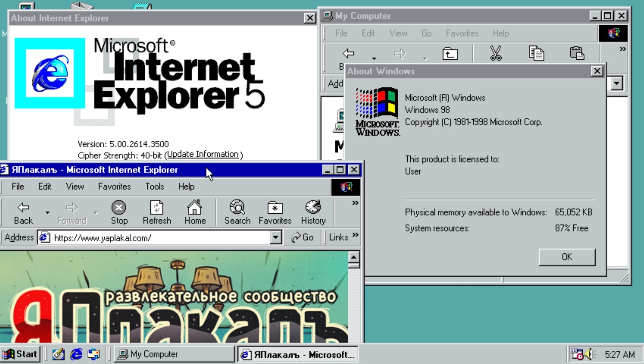644x364 pixels.
Task: Click the 5:27 AM clock in taskbar
Action: pyautogui.click(x=619, y=355)
